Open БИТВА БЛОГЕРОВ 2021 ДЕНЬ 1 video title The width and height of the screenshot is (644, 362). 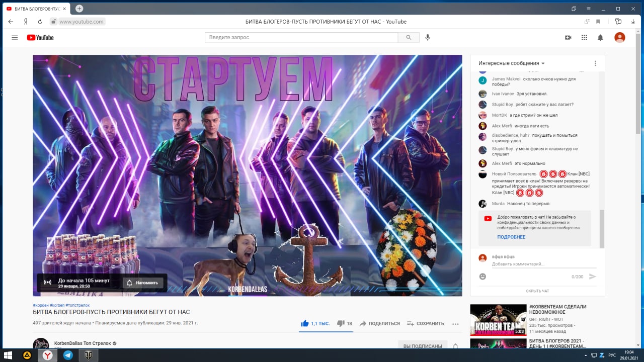557,343
